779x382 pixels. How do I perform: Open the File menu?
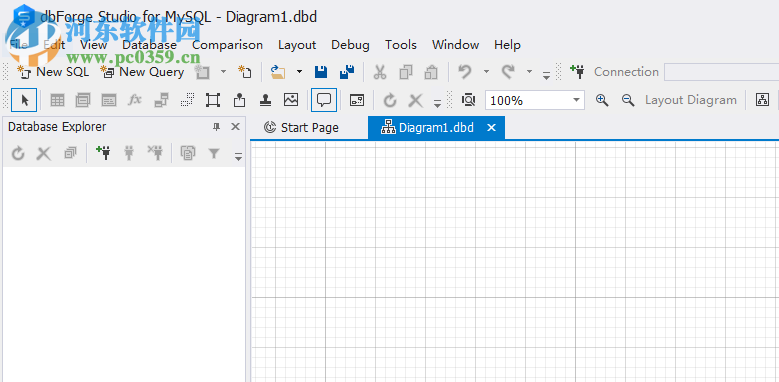point(19,45)
